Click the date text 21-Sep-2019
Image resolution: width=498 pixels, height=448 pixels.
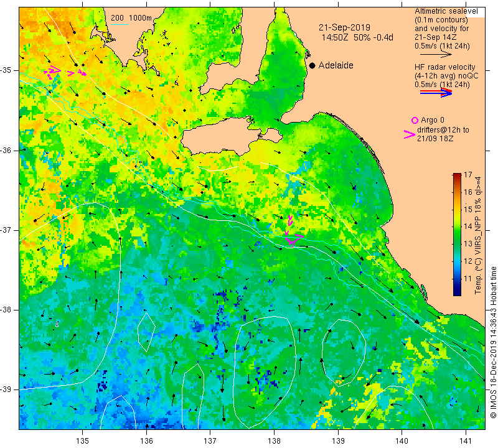(x=344, y=27)
